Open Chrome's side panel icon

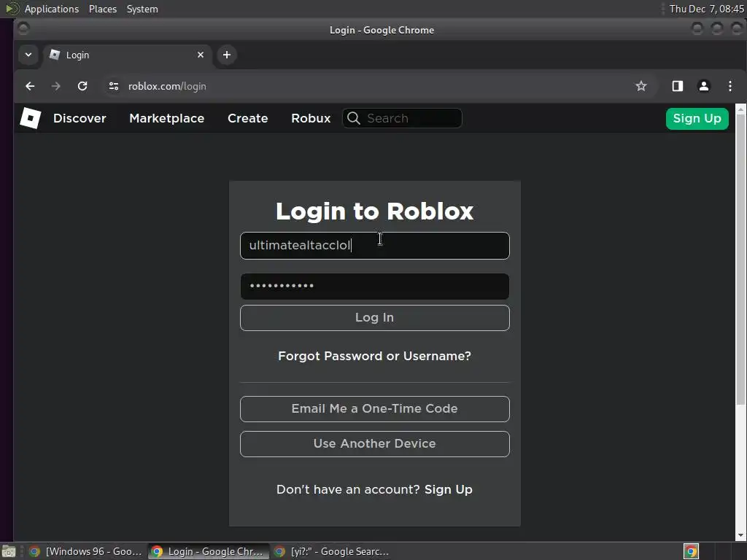(x=678, y=86)
